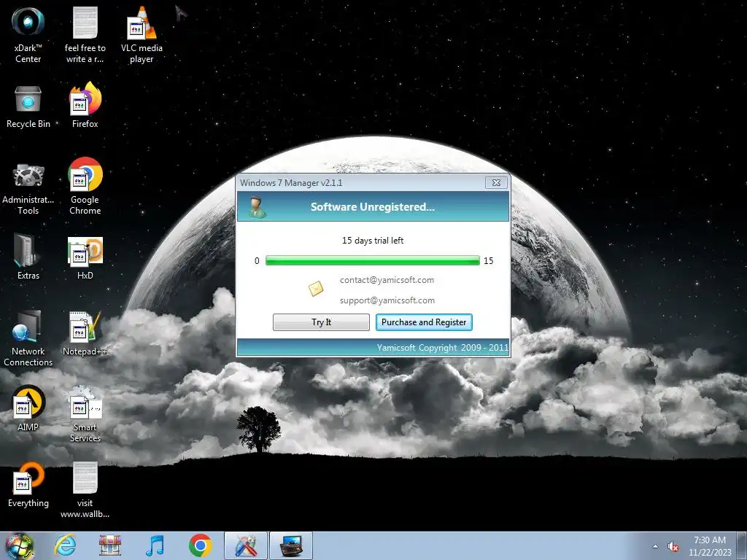747x560 pixels.
Task: Click the laptop-icon taskbar button
Action: tap(291, 545)
